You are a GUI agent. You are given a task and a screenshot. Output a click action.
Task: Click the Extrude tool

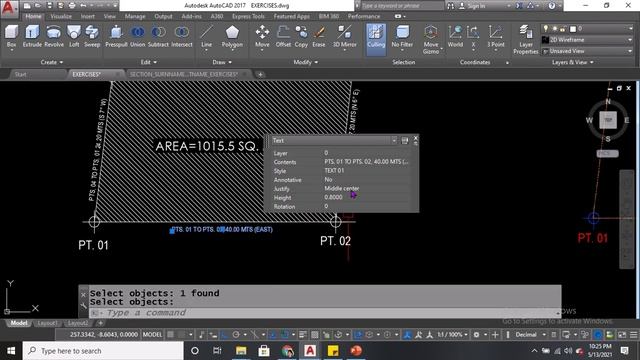32,36
